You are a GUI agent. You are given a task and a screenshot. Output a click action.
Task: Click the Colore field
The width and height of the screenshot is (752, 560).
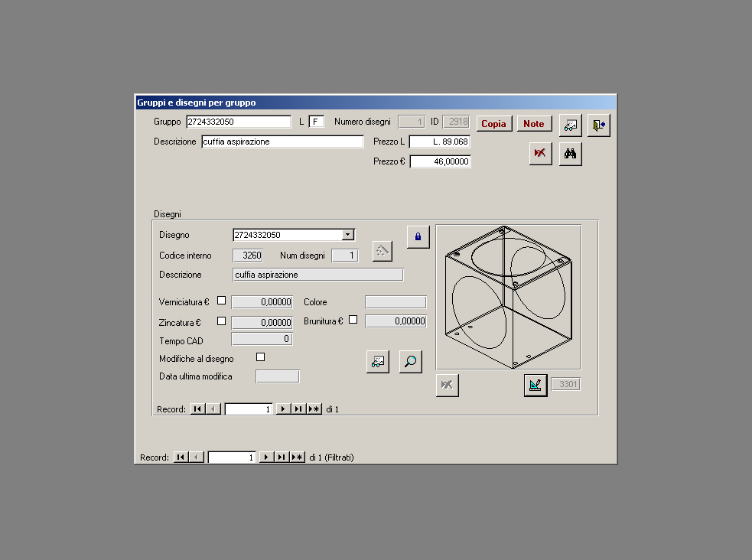pos(396,302)
